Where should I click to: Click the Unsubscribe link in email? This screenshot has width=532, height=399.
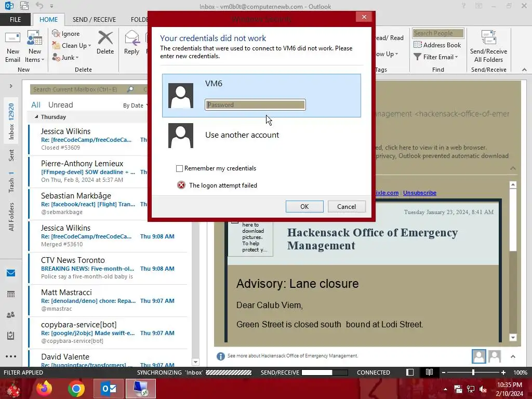[x=420, y=193]
